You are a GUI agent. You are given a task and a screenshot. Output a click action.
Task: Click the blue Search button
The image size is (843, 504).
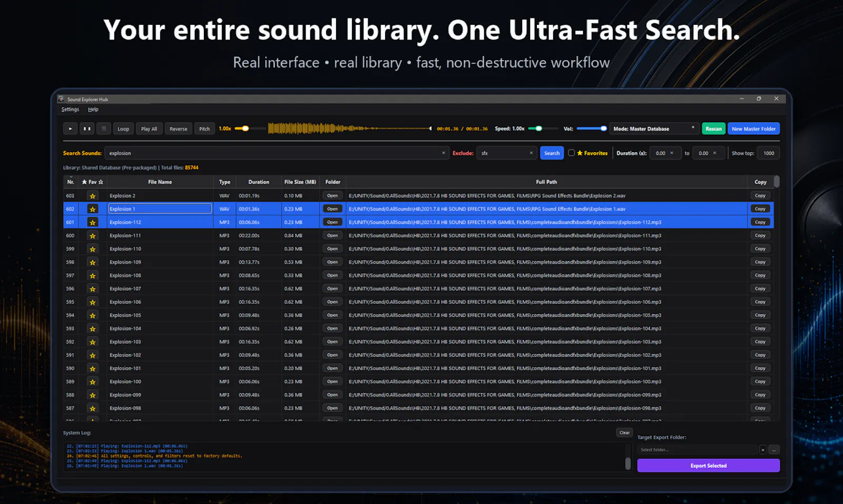point(552,153)
